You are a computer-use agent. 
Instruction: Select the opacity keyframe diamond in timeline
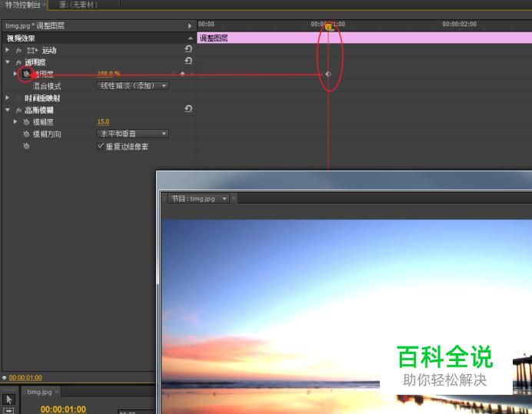click(x=328, y=74)
